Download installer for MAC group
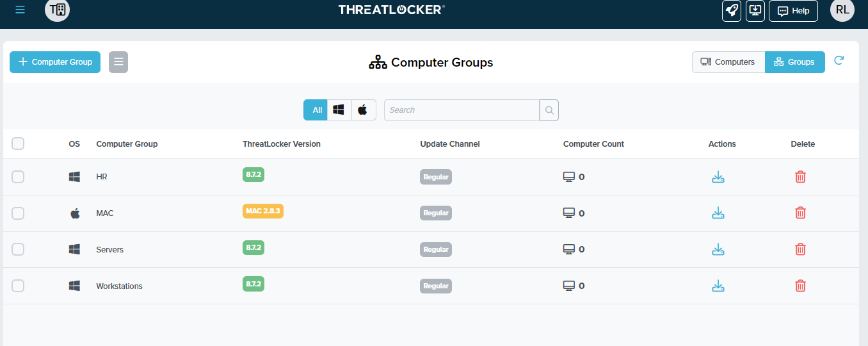This screenshot has width=868, height=346. (x=718, y=213)
